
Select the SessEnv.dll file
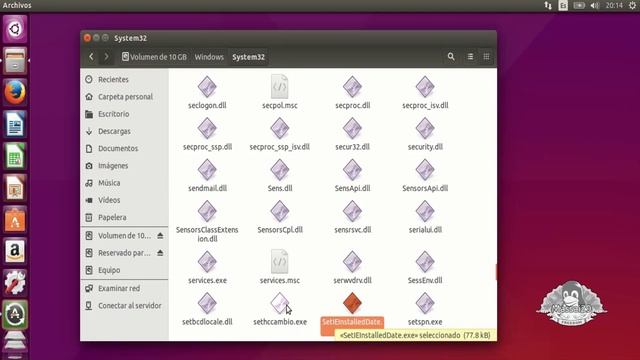pos(425,267)
